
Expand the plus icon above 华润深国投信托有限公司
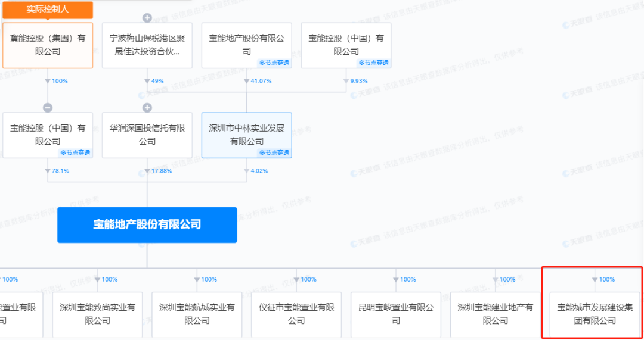[x=147, y=107]
